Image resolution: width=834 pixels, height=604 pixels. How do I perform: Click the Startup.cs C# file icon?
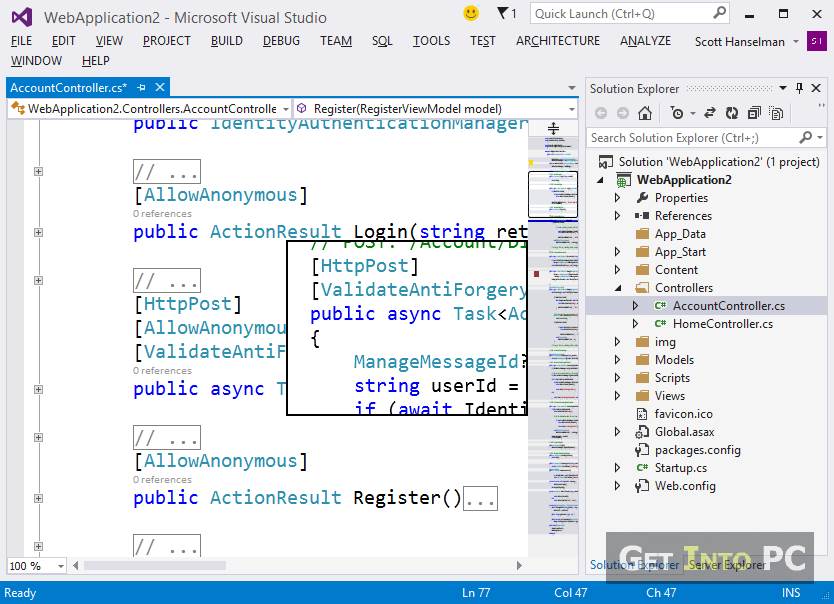tap(642, 468)
